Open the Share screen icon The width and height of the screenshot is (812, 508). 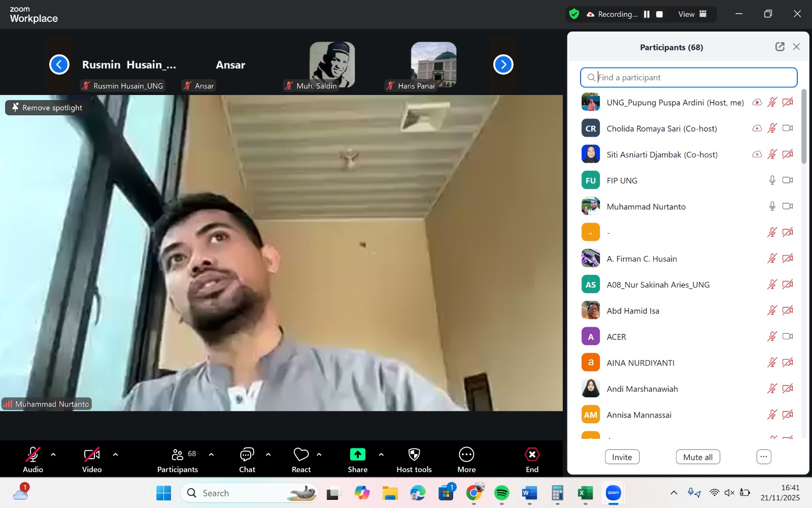click(357, 454)
